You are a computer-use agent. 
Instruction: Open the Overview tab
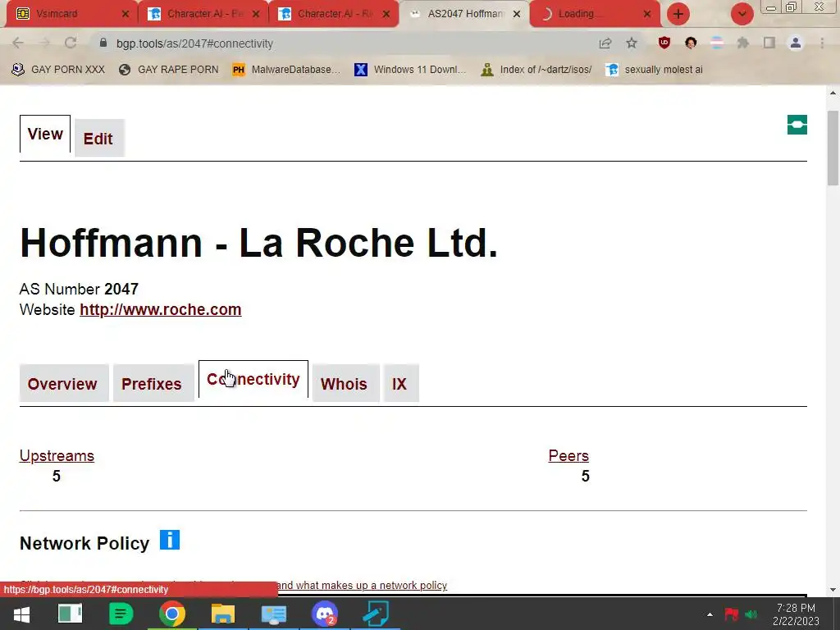click(x=62, y=384)
